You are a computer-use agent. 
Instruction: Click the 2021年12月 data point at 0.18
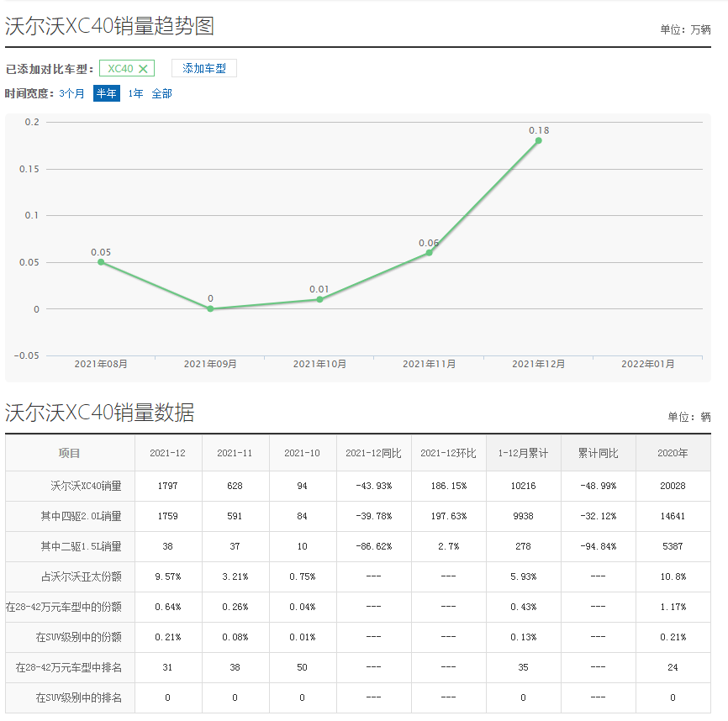[538, 140]
